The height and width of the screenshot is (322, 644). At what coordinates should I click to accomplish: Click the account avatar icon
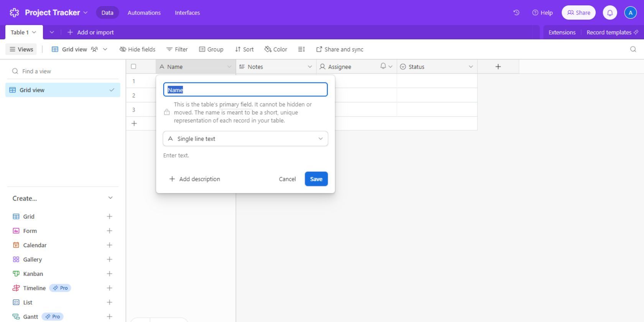tap(630, 13)
